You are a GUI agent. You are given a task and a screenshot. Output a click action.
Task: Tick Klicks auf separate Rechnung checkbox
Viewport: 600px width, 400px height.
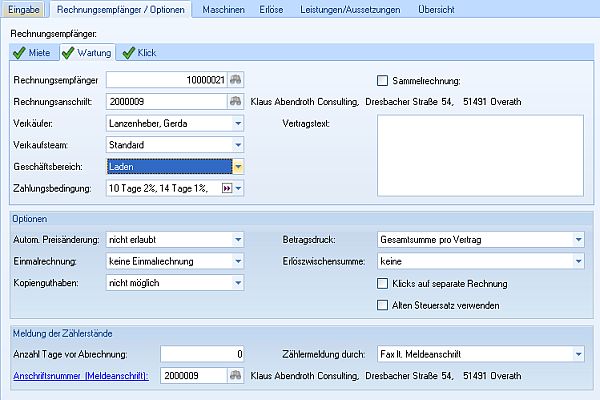click(x=382, y=284)
